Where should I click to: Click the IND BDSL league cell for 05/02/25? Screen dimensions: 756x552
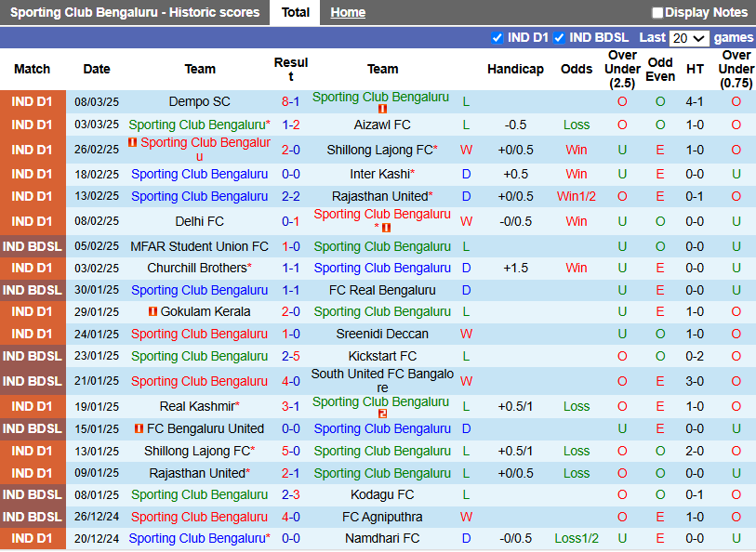click(x=33, y=246)
